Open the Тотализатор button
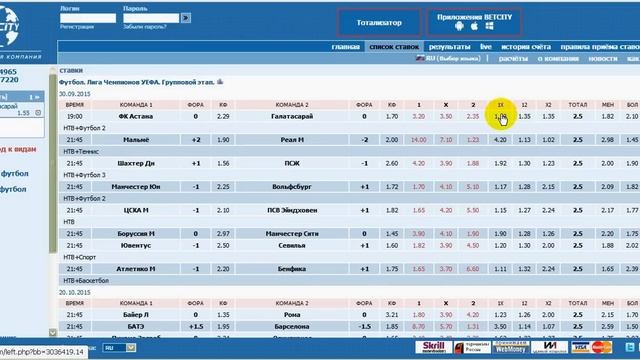640x360 pixels. click(x=379, y=22)
